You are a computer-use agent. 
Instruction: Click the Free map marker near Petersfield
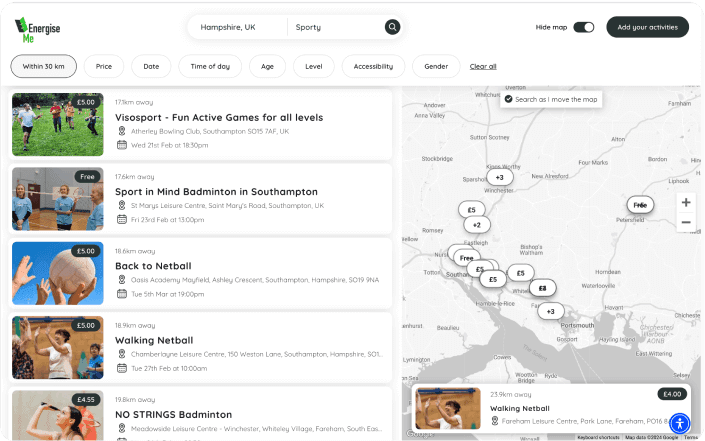pos(640,204)
